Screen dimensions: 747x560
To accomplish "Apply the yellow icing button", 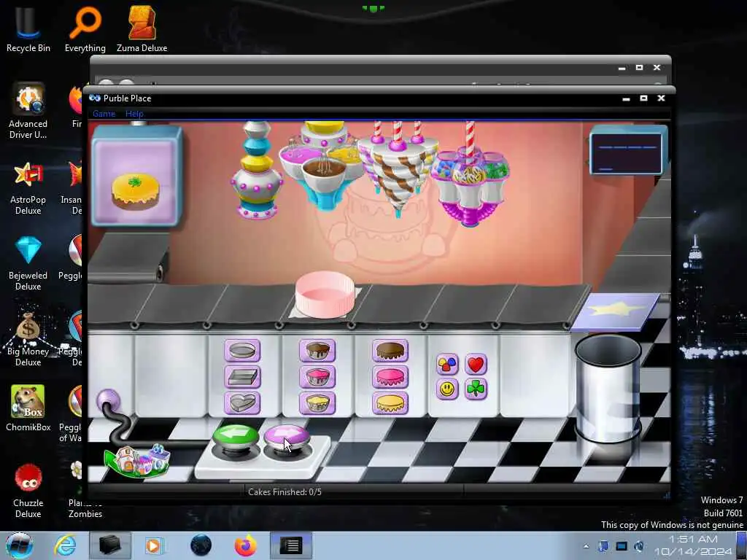I will (x=390, y=402).
